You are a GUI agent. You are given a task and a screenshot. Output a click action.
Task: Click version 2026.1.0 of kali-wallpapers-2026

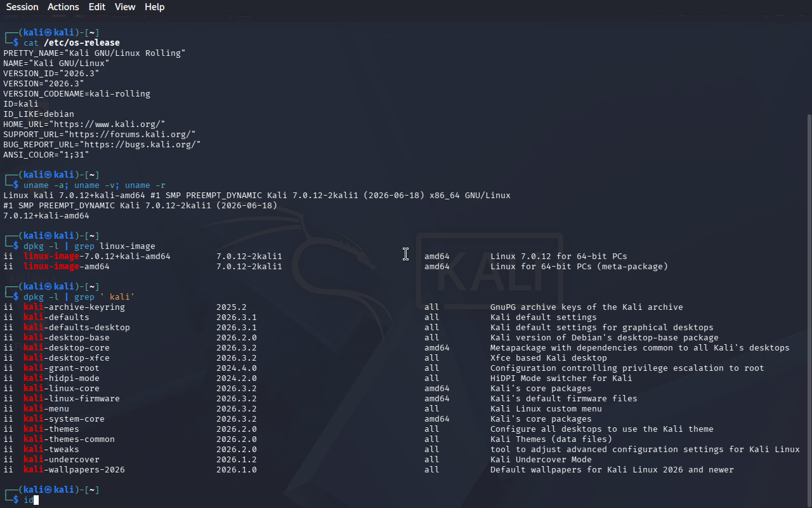237,470
